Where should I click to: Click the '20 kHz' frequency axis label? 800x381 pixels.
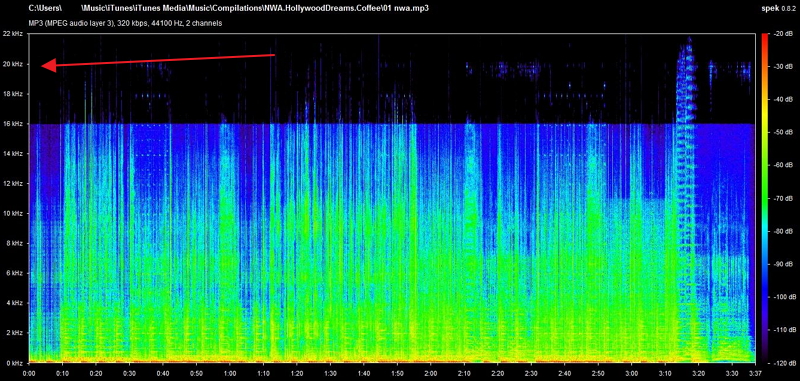[12, 64]
